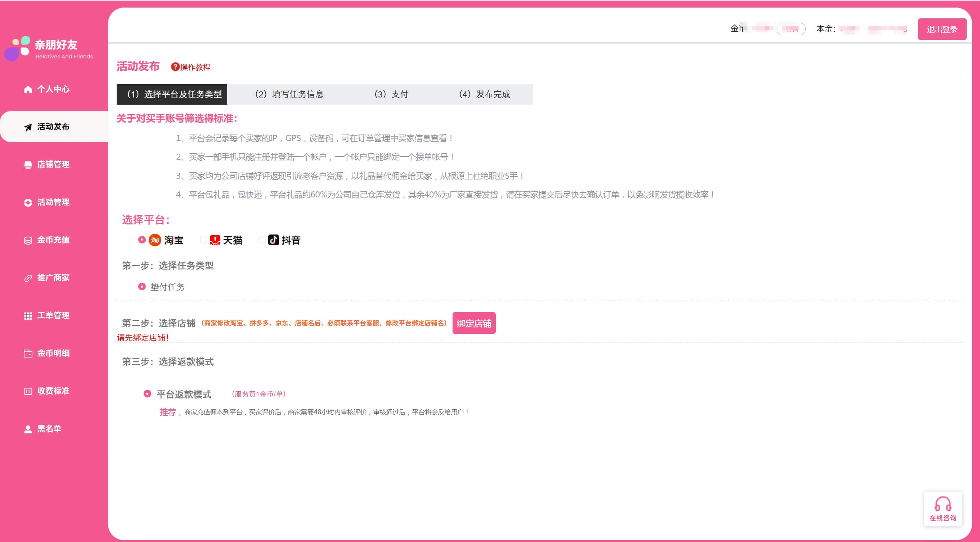The width and height of the screenshot is (980, 542).
Task: Click the 金币充值 coin stack icon
Action: pyautogui.click(x=28, y=240)
